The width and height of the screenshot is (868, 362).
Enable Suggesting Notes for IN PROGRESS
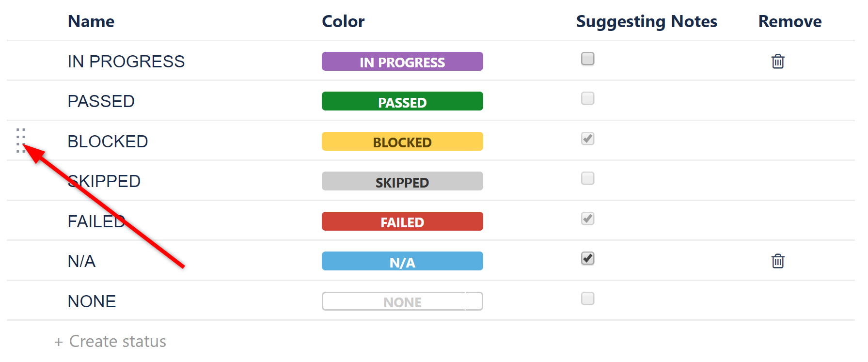pos(587,59)
